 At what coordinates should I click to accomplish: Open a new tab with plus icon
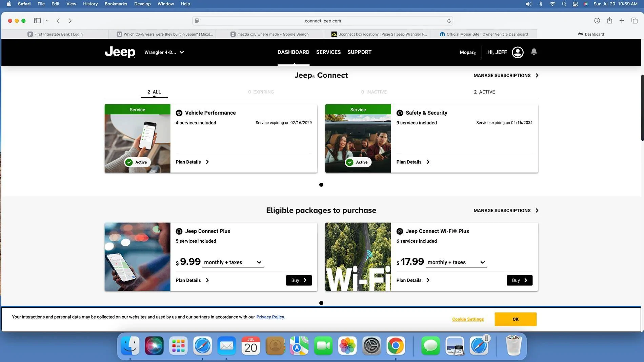[x=622, y=21]
